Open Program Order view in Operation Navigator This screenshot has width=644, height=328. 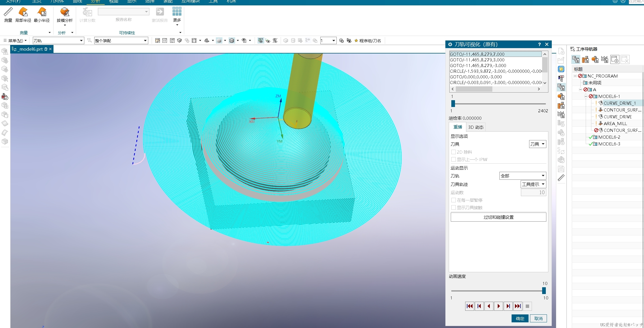pyautogui.click(x=576, y=59)
